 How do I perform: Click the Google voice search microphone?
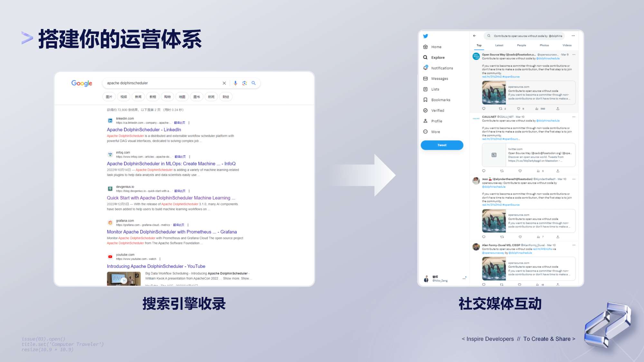point(235,83)
